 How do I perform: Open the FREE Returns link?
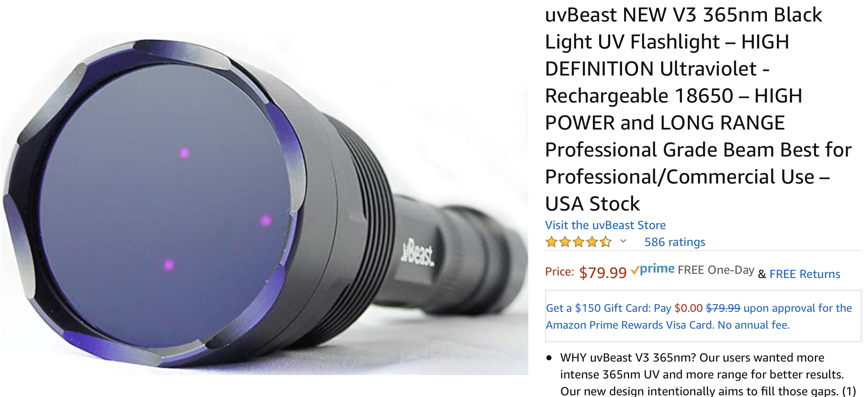tap(805, 274)
